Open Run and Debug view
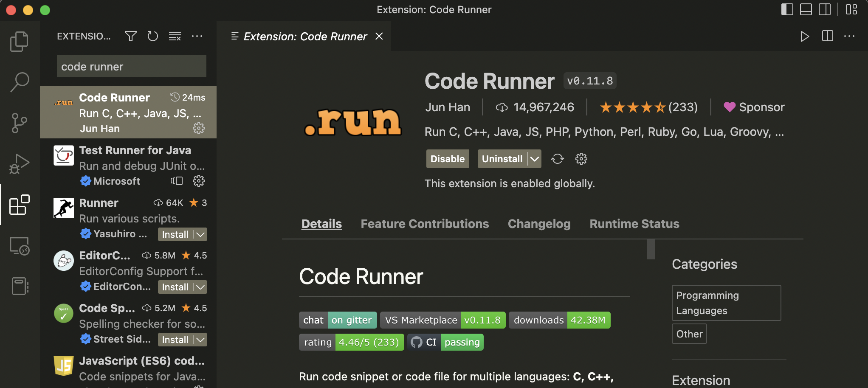 click(20, 164)
